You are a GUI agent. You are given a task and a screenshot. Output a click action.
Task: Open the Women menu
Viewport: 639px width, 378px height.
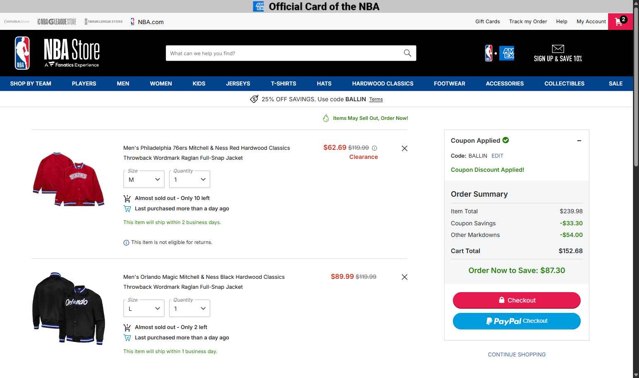point(161,84)
